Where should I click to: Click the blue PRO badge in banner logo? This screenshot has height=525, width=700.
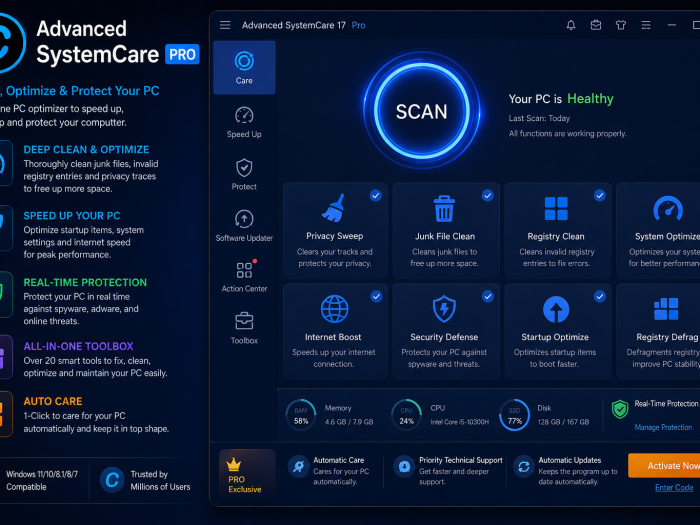(182, 54)
